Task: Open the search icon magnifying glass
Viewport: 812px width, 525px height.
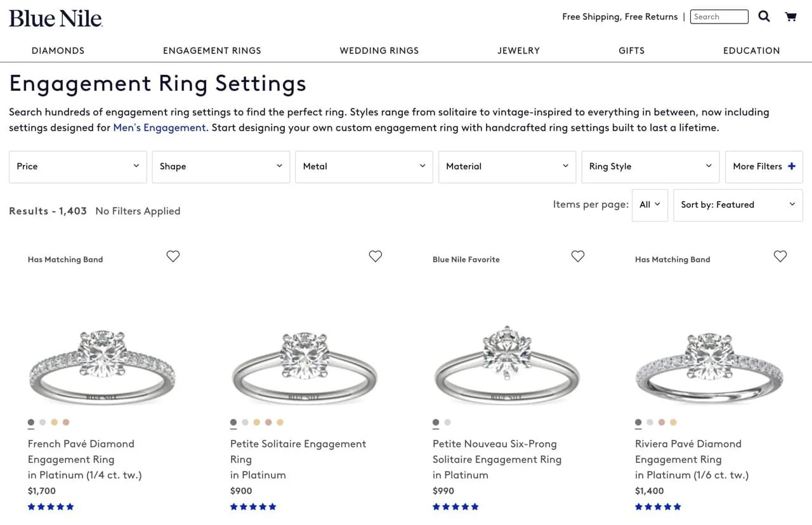Action: (x=764, y=17)
